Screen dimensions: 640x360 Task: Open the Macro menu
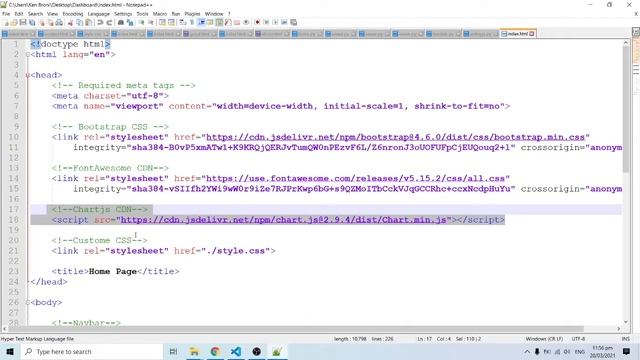click(160, 14)
